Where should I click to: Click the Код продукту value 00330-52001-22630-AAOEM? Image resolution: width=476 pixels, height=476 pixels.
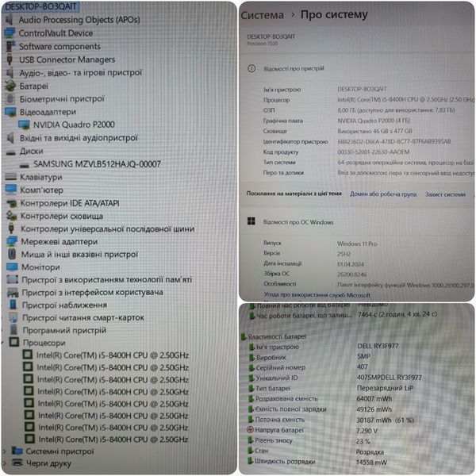pos(374,152)
